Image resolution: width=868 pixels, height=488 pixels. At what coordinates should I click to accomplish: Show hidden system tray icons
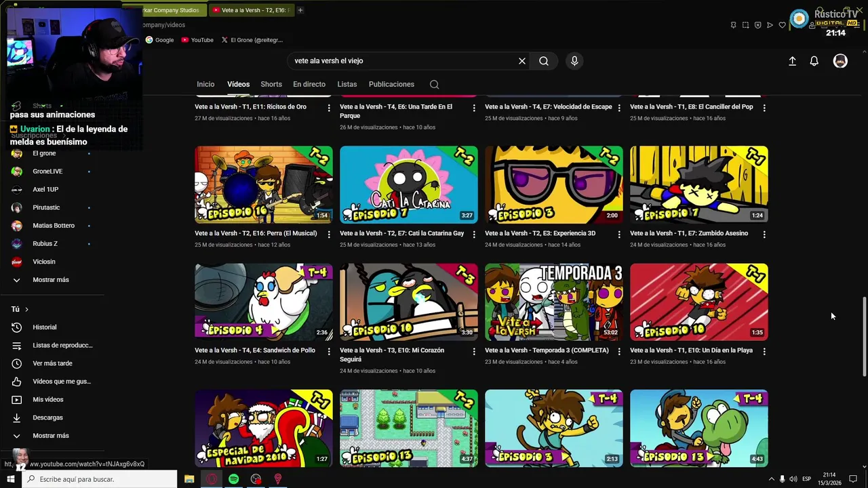(x=771, y=479)
